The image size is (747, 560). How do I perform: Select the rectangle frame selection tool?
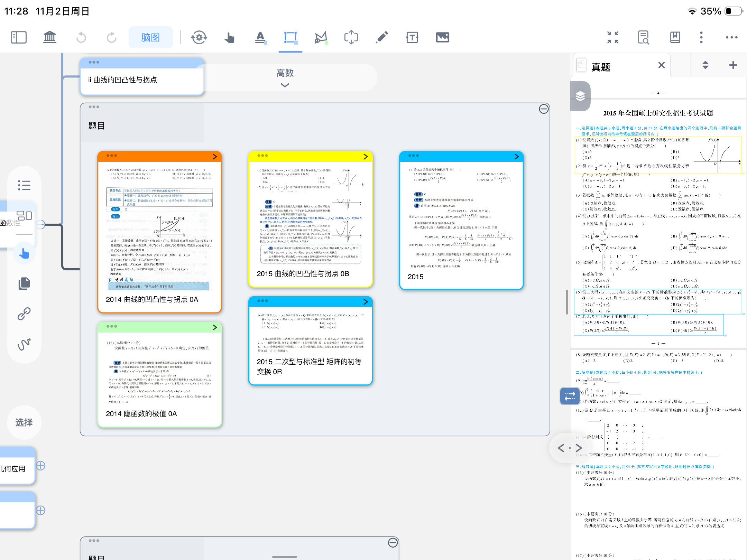(290, 37)
